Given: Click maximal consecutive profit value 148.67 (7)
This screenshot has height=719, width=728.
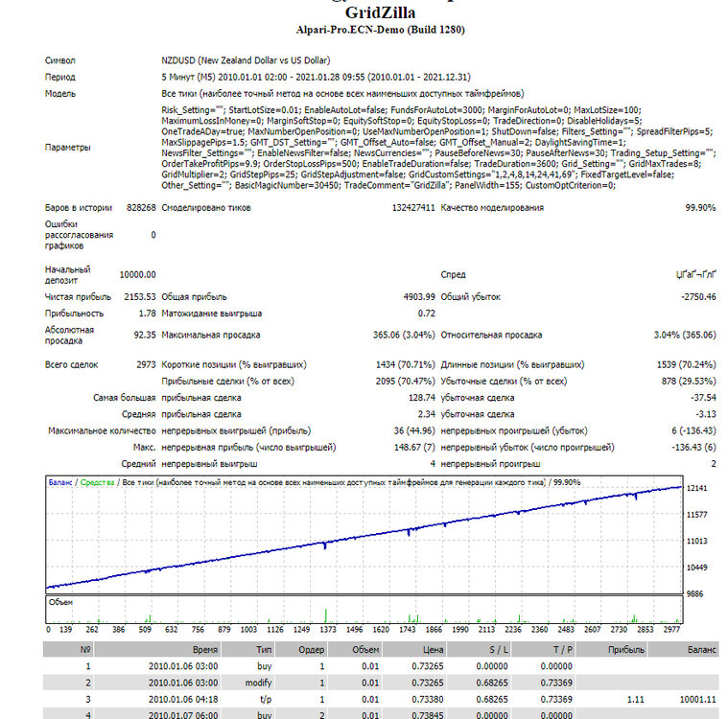Looking at the screenshot, I should click(x=413, y=448).
